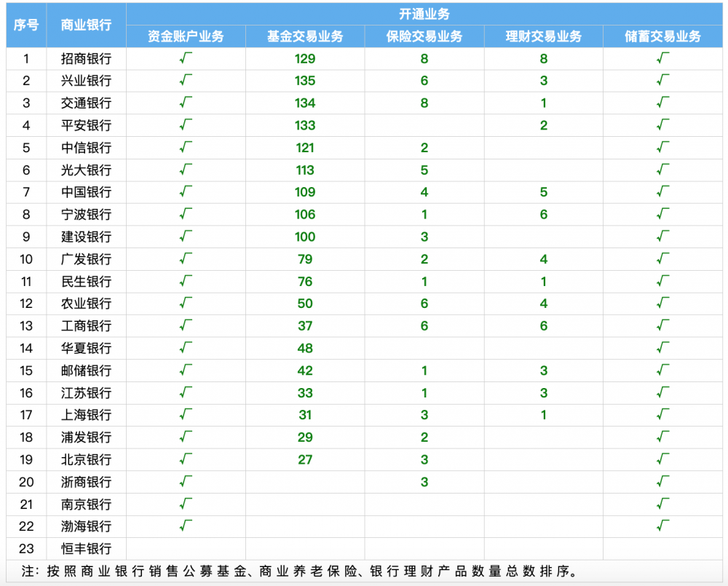Click the 保险交易业务 column header
728x586 pixels.
click(x=424, y=36)
